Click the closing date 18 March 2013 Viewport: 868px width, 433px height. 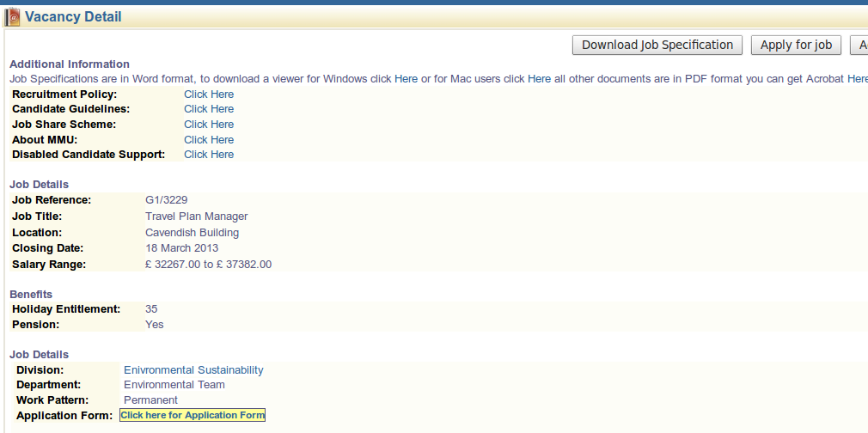(181, 248)
